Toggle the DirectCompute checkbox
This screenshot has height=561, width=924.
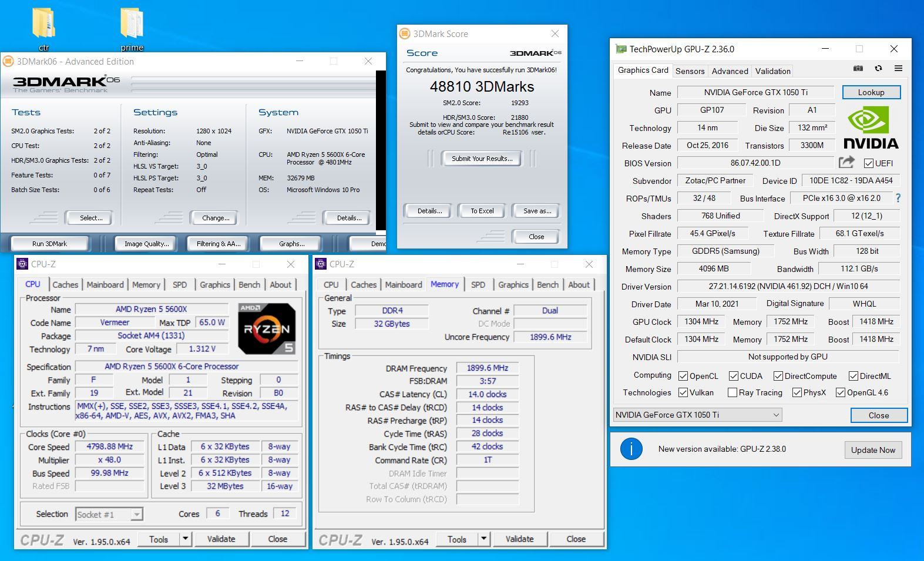click(x=778, y=376)
